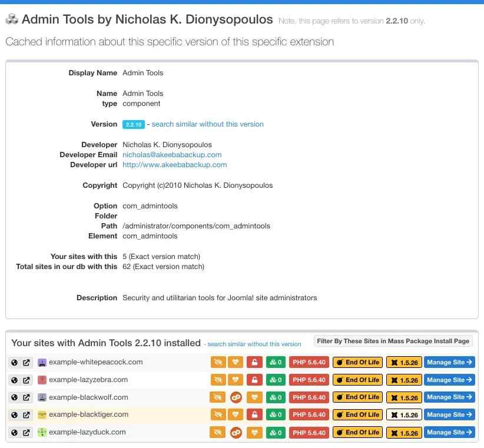Click the site favicon next to example-blacktiger.com
Viewport: 484px width, 448px height.
41,414
